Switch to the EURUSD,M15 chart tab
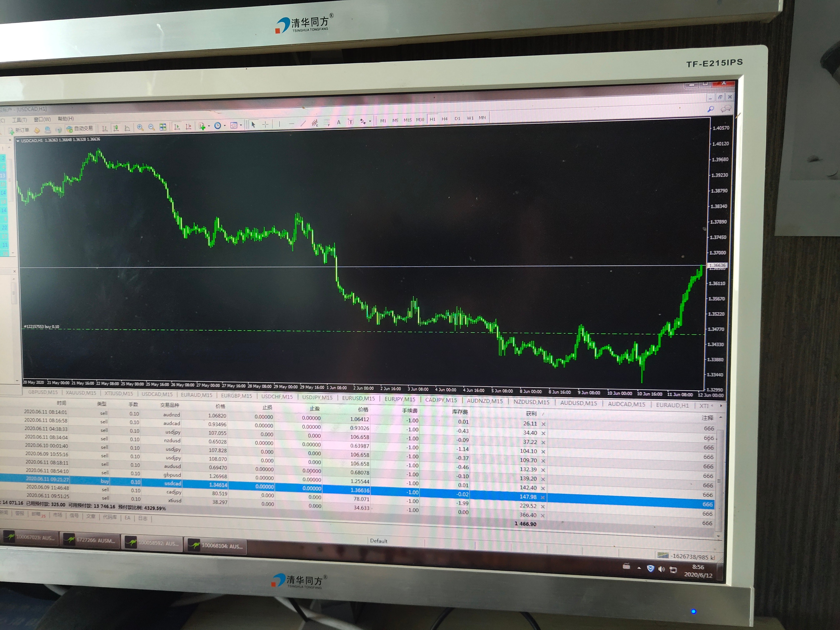 point(358,398)
